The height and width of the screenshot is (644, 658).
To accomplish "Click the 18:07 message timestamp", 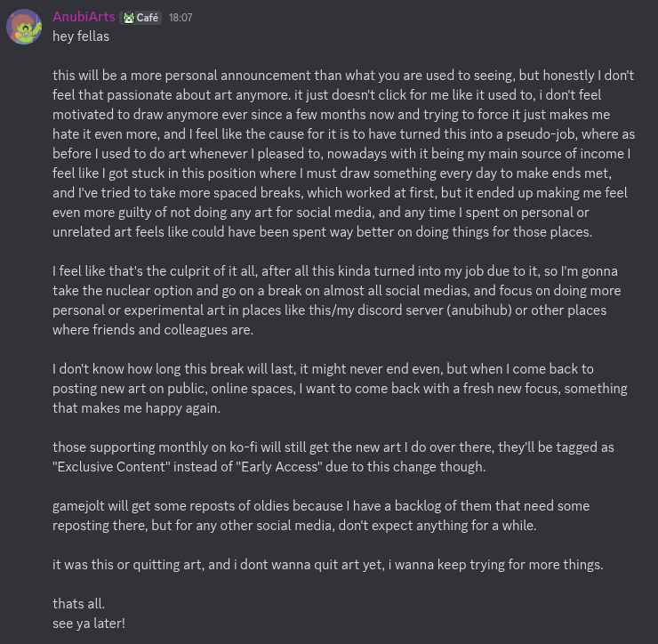I will point(181,18).
